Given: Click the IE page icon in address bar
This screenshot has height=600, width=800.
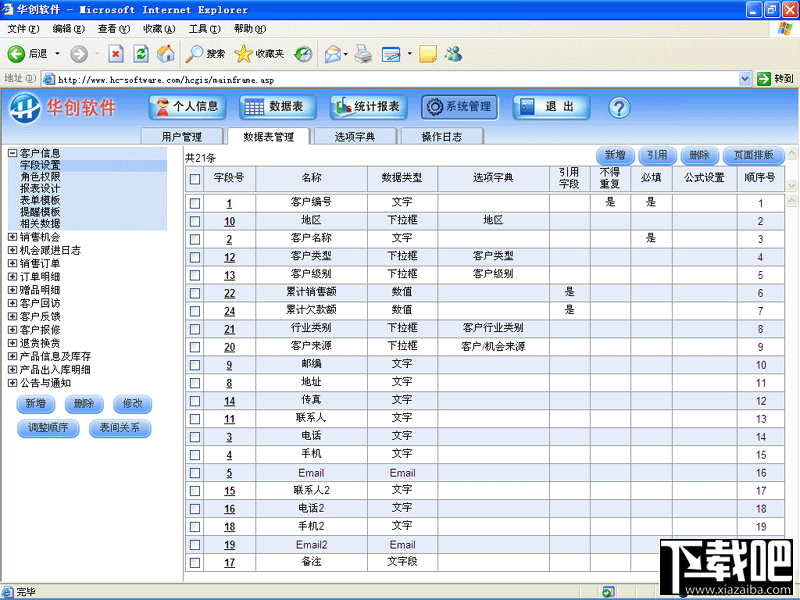Looking at the screenshot, I should [x=48, y=79].
